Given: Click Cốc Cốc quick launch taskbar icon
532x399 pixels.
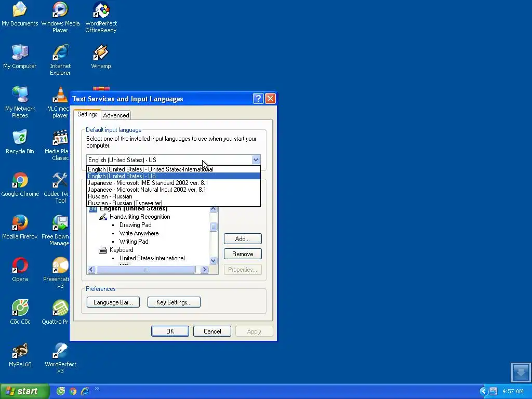Looking at the screenshot, I should point(61,391).
